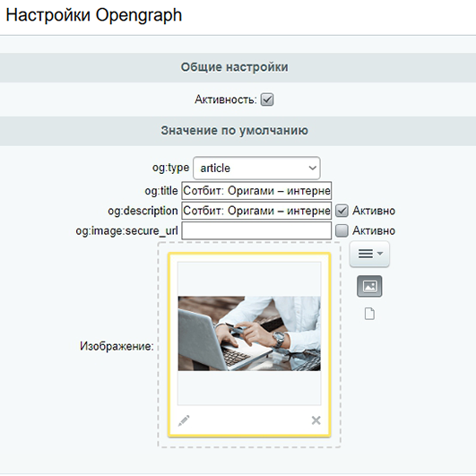Click Активно label next to og:description

pos(374,211)
